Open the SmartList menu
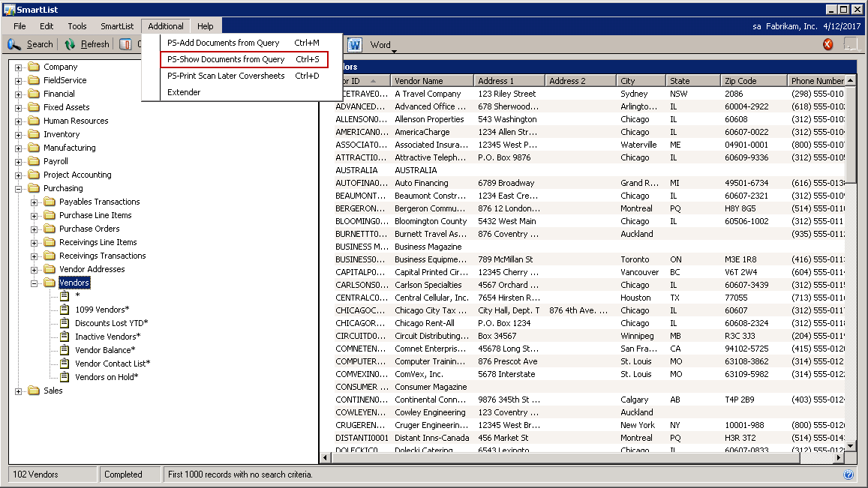The height and width of the screenshot is (488, 868). (117, 26)
